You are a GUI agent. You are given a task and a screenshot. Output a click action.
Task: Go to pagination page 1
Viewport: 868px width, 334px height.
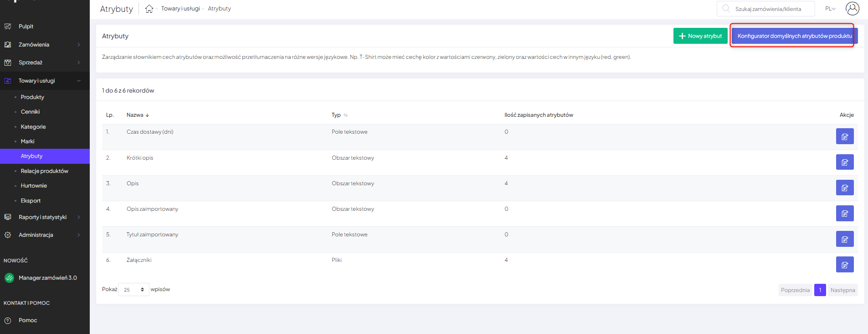click(x=820, y=290)
